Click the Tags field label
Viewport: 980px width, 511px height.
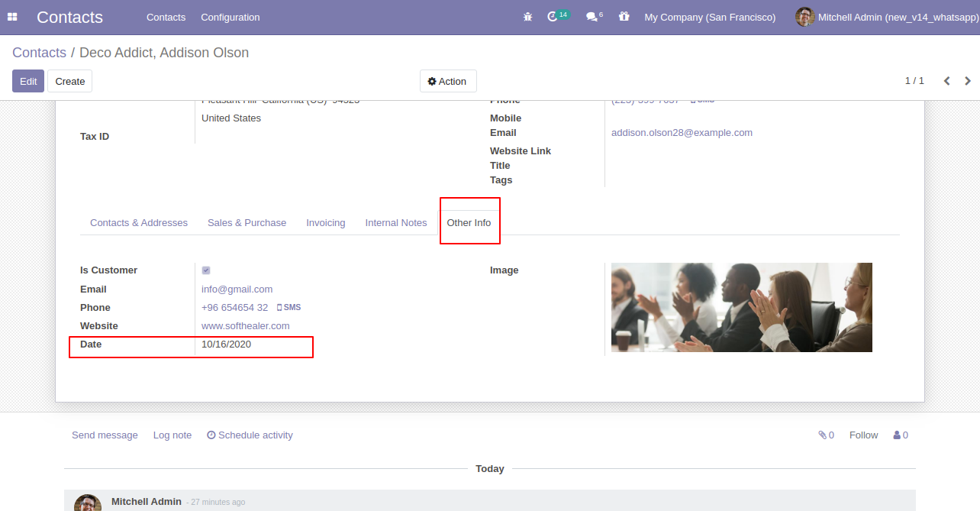coord(501,180)
